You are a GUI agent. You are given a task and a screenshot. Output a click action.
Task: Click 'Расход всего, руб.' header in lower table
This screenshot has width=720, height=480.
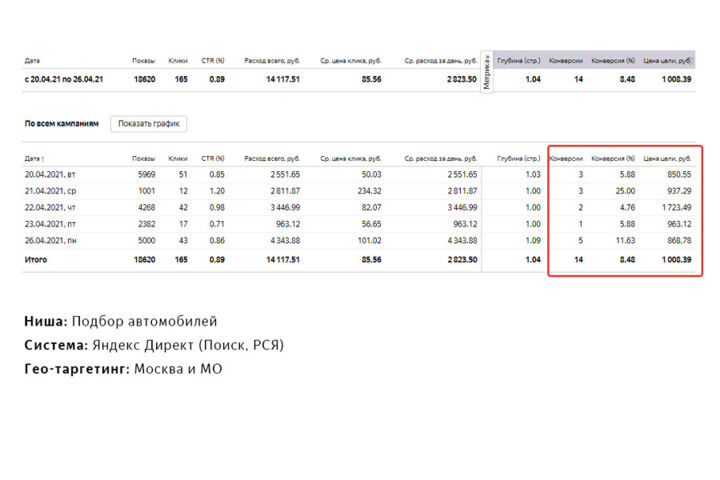[272, 158]
